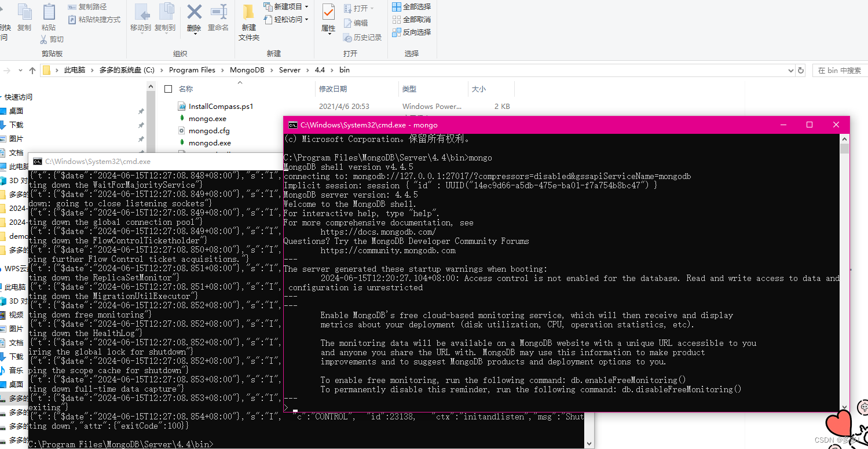Image resolution: width=868 pixels, height=449 pixels.
Task: Select the mongod.cfg file
Action: coord(209,130)
